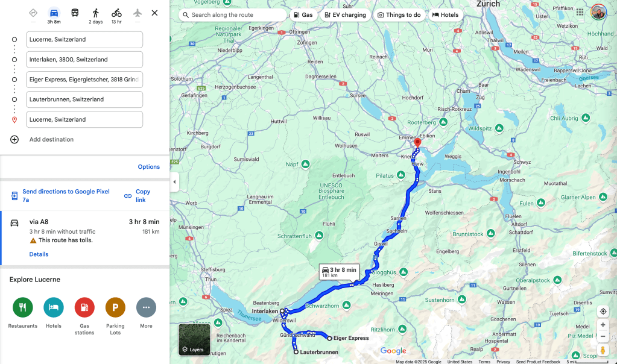Viewport: 617px width, 364px height.
Task: Show your location on the map
Action: (x=603, y=312)
